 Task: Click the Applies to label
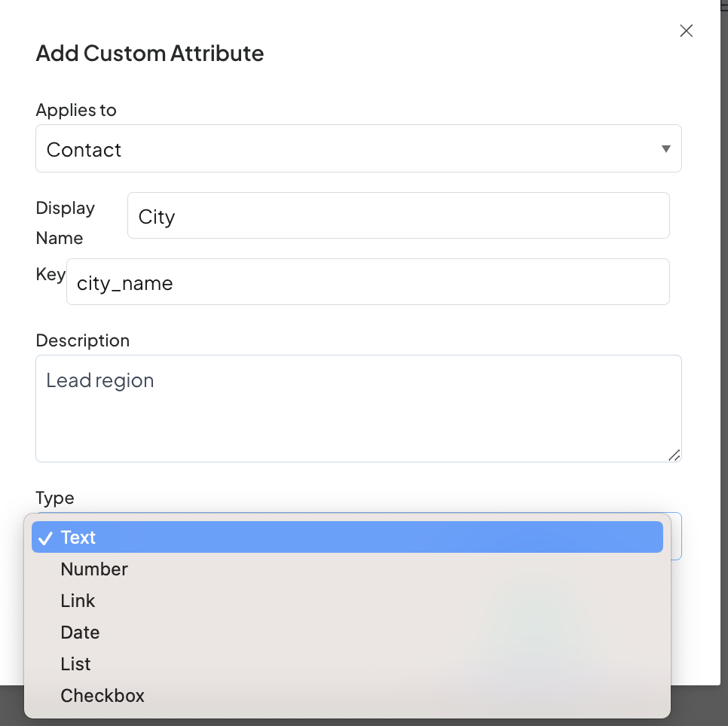coord(76,110)
